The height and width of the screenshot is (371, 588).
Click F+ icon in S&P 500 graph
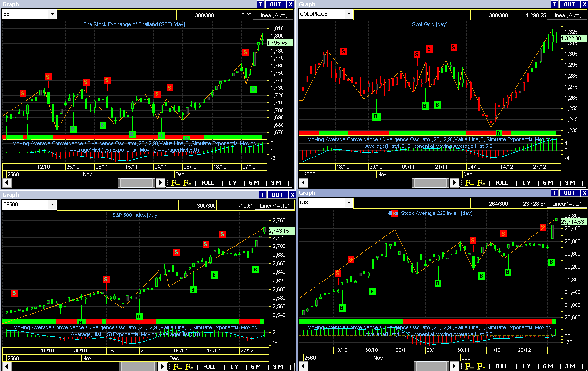tap(177, 367)
